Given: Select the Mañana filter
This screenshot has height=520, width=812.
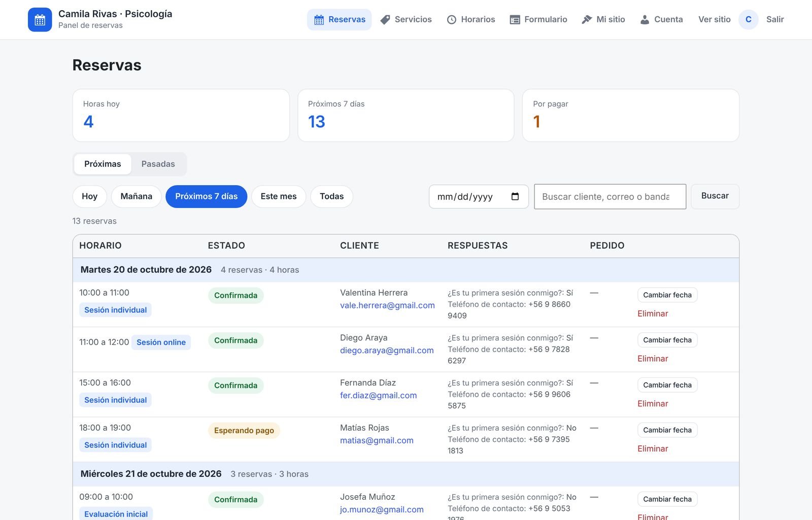Looking at the screenshot, I should click(136, 196).
